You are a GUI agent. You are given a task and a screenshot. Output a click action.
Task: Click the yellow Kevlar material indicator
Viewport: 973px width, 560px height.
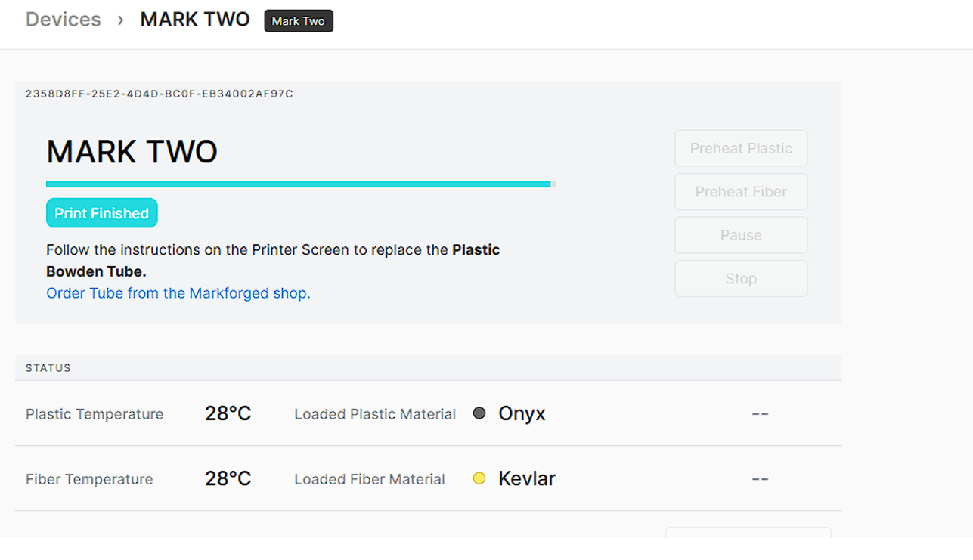pos(479,478)
